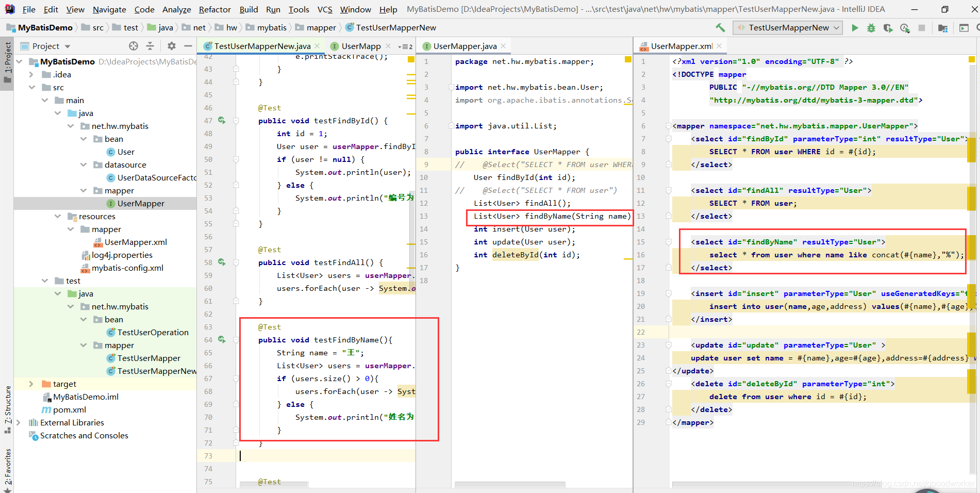
Task: Collapse the main folder in tree
Action: click(x=45, y=100)
